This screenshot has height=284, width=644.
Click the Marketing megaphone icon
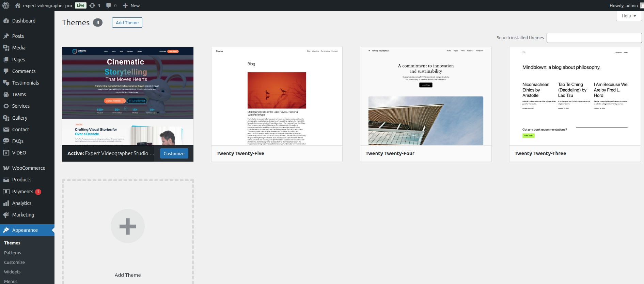[6, 215]
